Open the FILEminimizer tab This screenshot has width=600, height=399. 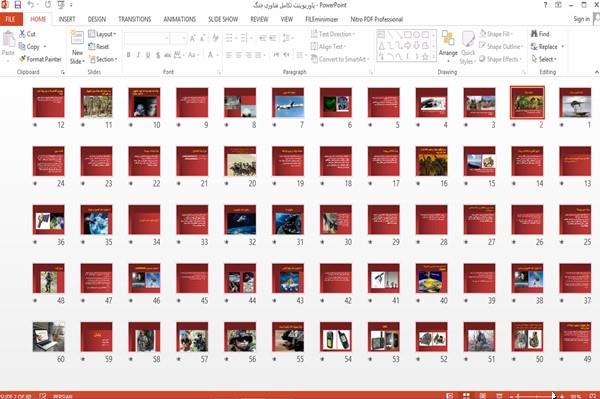pos(322,19)
